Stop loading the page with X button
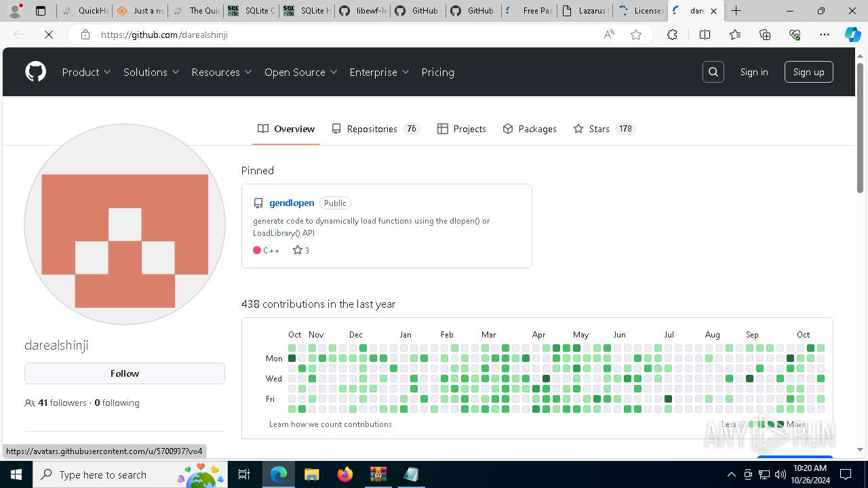Image resolution: width=868 pixels, height=488 pixels. click(x=49, y=35)
